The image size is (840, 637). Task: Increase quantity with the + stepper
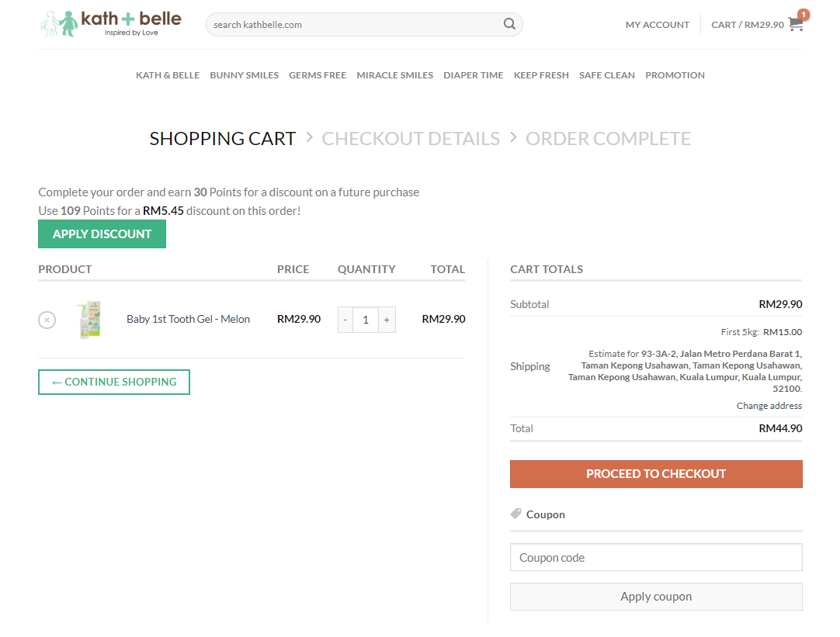[x=386, y=320]
